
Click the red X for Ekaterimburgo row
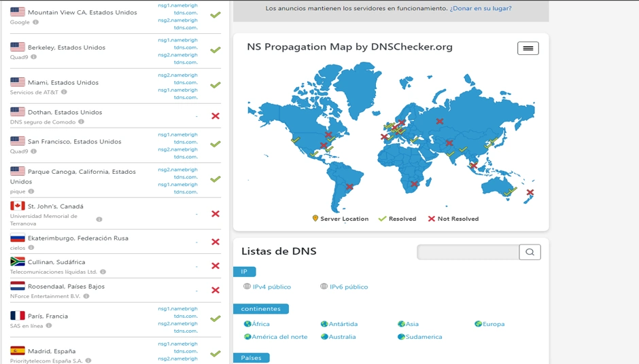point(215,242)
